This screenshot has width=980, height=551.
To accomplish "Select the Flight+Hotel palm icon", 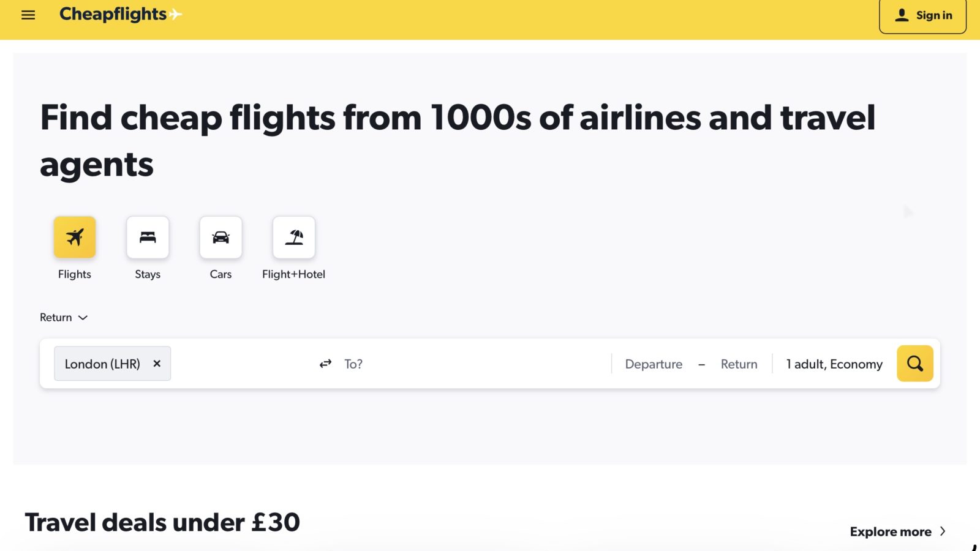I will 294,237.
